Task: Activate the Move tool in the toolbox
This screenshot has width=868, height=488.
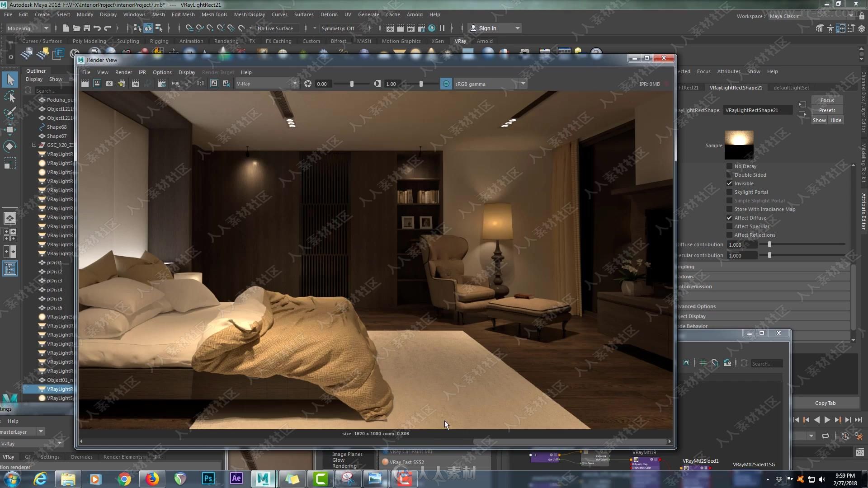Action: [10, 130]
